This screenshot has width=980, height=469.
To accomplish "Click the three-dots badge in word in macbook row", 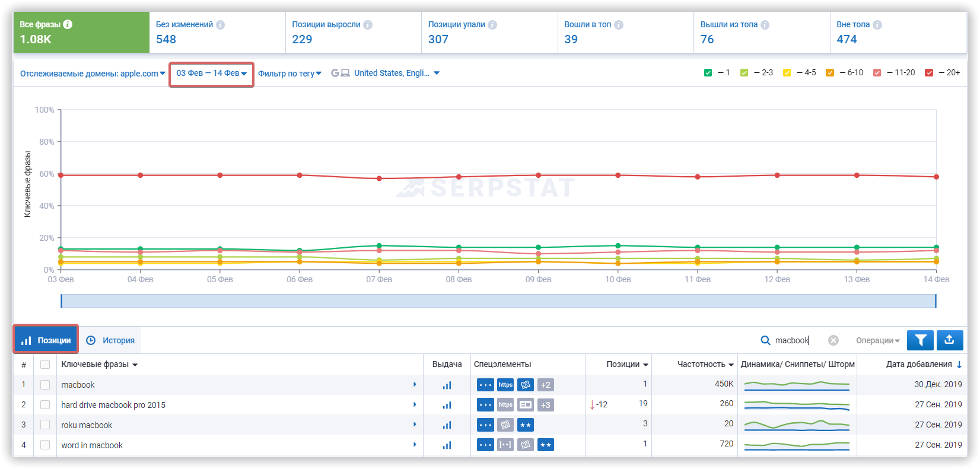I will pos(485,445).
